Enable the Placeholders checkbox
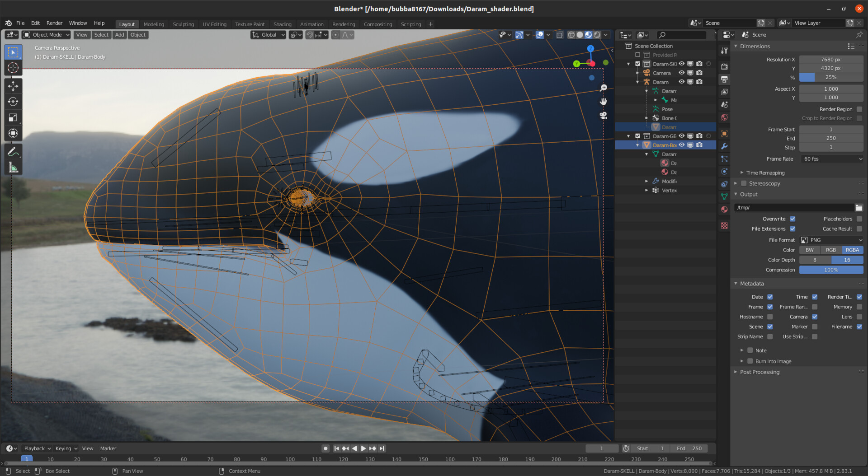 (859, 219)
